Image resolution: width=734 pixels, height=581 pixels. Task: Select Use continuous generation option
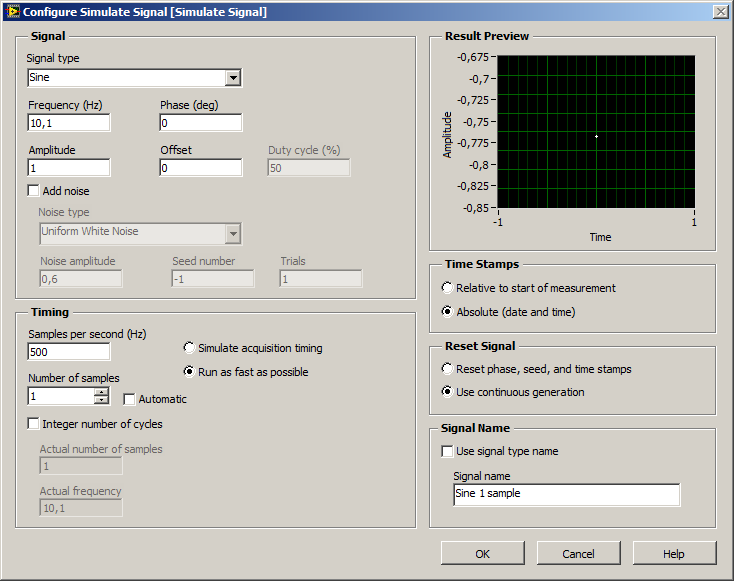[448, 392]
